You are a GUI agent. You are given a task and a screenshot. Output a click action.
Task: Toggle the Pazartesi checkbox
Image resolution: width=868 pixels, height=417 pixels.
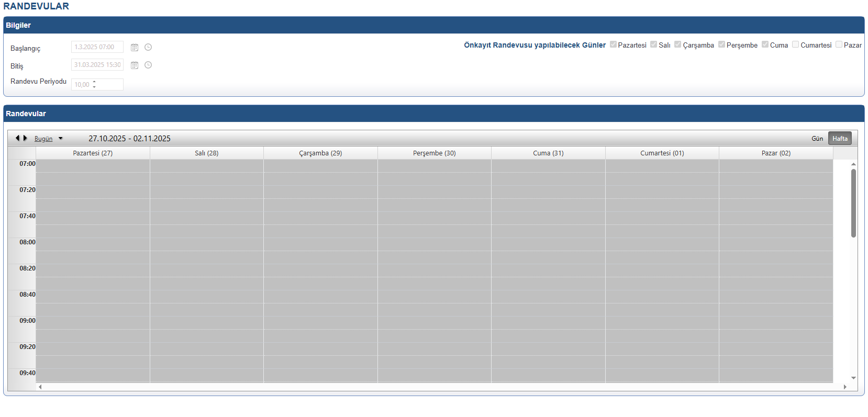click(x=613, y=44)
